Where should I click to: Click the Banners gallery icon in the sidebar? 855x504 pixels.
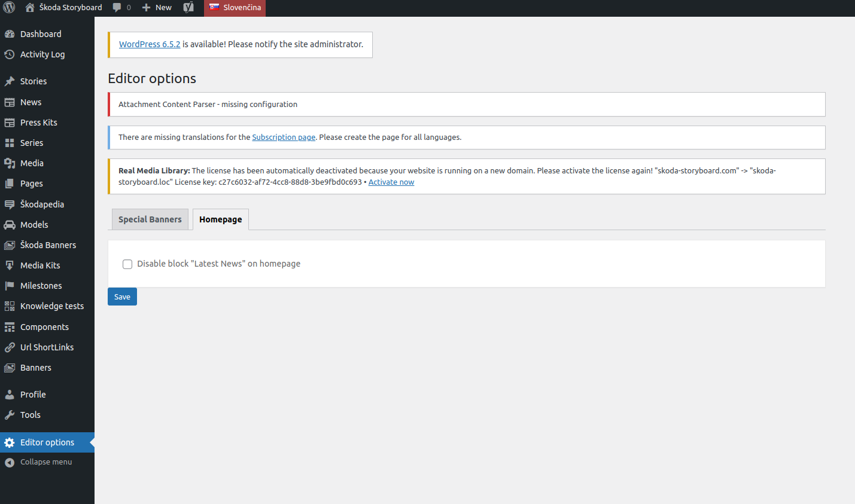tap(10, 368)
